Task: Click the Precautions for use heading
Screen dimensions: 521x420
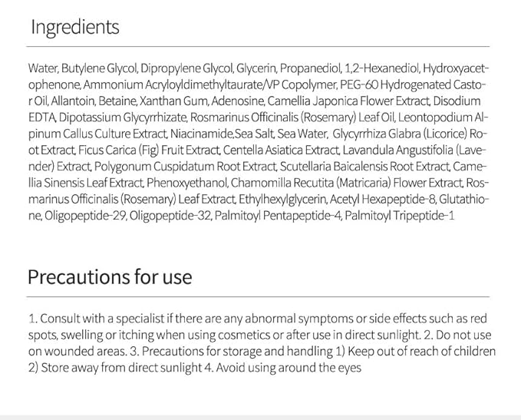Action: pyautogui.click(x=110, y=276)
